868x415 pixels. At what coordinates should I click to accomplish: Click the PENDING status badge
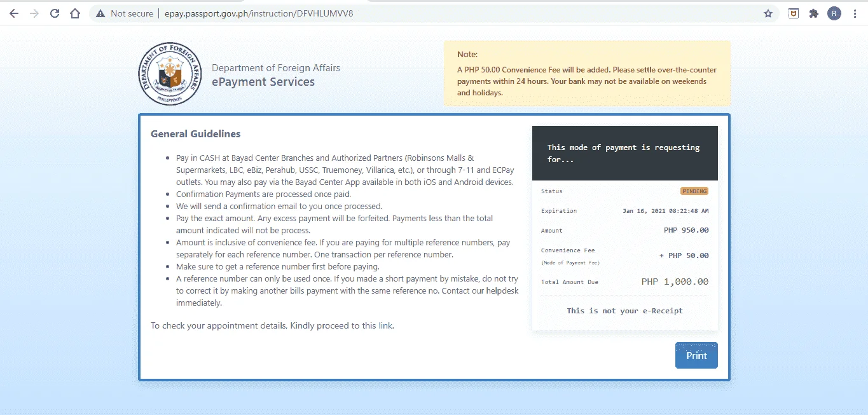coord(694,191)
